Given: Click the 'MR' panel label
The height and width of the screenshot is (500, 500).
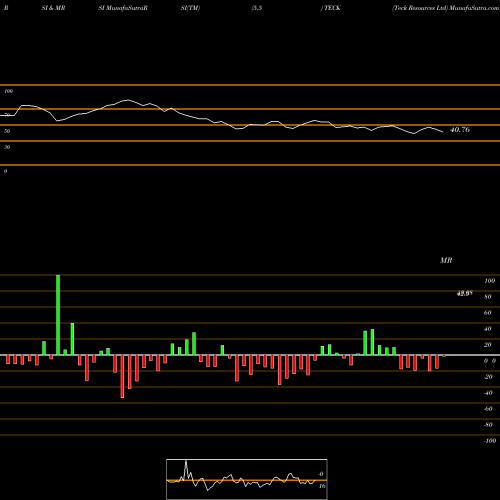Looking at the screenshot, I should (x=446, y=260).
